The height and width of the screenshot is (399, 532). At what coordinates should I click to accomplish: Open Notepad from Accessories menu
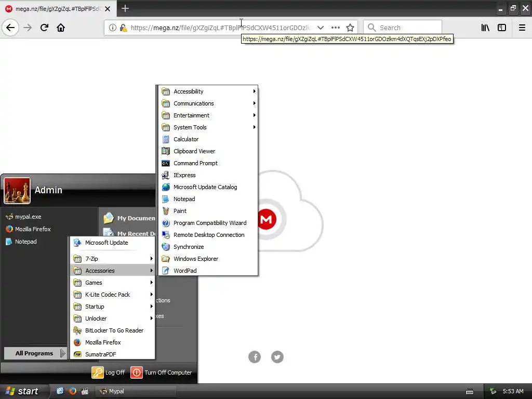tap(208, 199)
